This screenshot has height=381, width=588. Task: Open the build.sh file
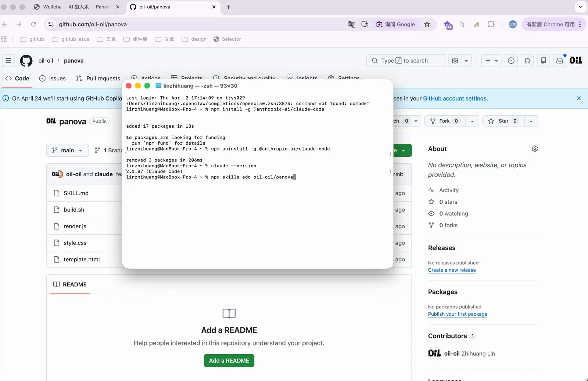pos(74,210)
